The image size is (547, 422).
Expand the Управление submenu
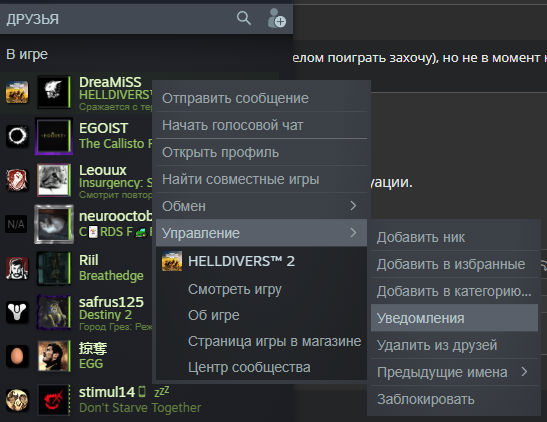[261, 233]
